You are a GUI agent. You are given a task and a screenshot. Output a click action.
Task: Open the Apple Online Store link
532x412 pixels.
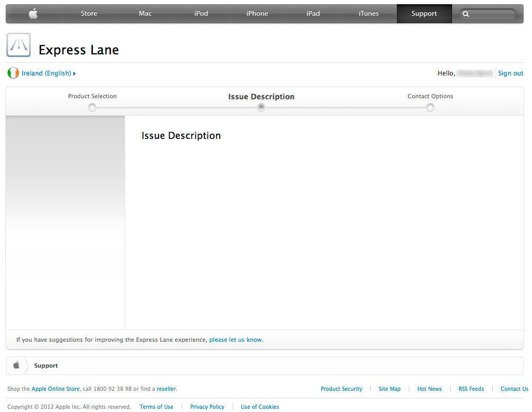55,389
